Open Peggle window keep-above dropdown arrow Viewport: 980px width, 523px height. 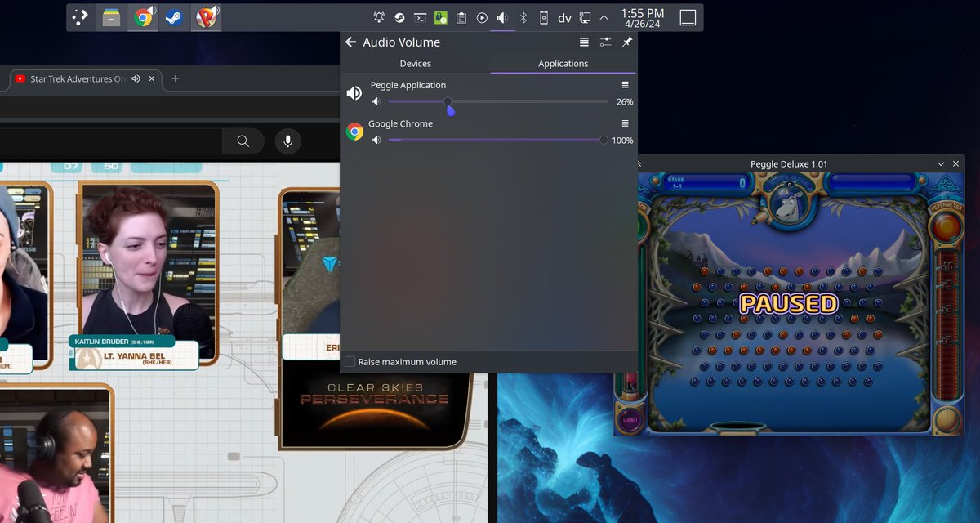pos(941,164)
